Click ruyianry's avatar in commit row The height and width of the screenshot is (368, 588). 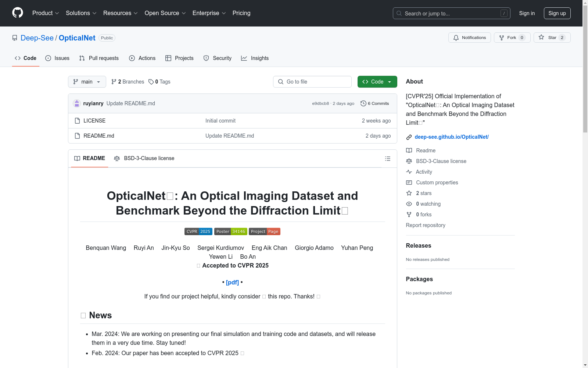point(77,103)
